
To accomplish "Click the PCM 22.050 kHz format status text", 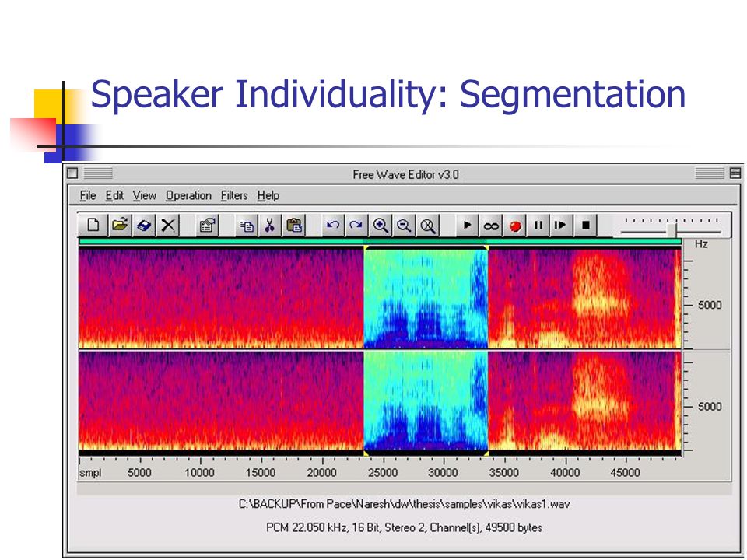I will pyautogui.click(x=404, y=527).
